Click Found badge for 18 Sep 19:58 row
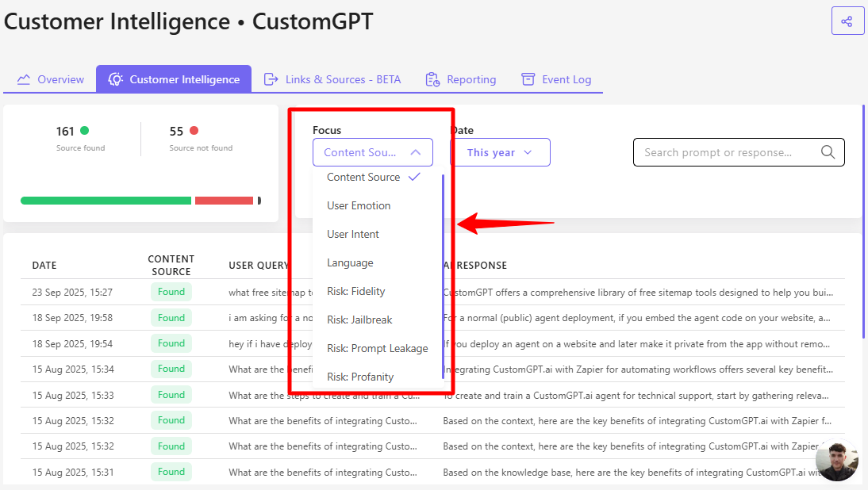Screen dimensions: 868x490 coord(171,318)
